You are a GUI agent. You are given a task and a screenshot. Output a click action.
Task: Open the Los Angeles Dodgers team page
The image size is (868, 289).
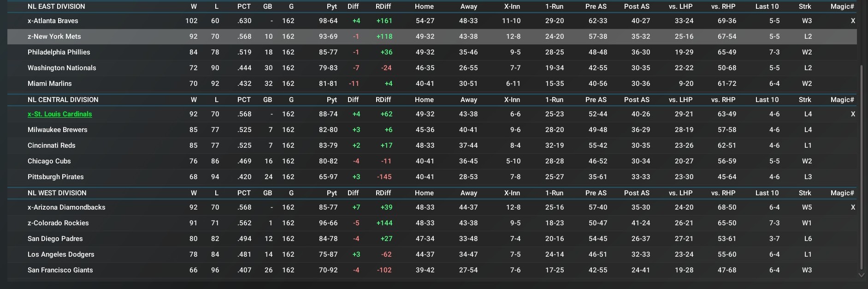pos(61,254)
